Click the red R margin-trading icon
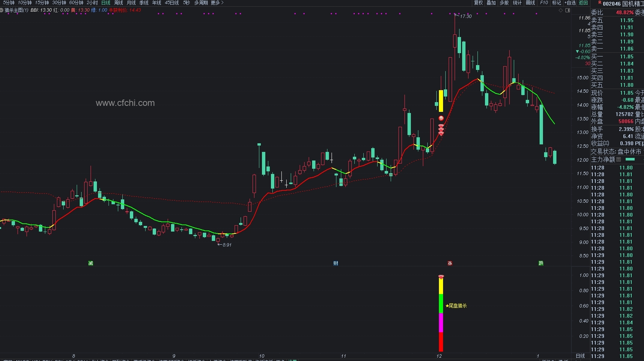This screenshot has width=644, height=361. pos(600,3)
